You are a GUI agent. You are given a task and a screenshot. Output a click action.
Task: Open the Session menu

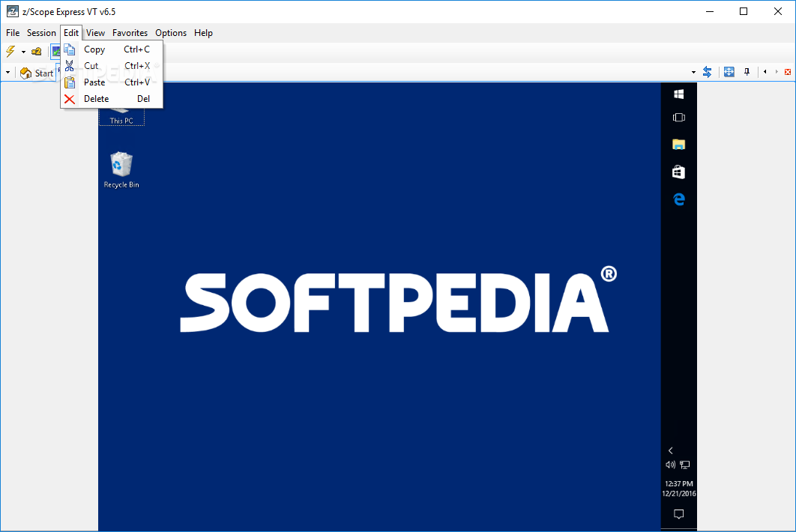(41, 32)
